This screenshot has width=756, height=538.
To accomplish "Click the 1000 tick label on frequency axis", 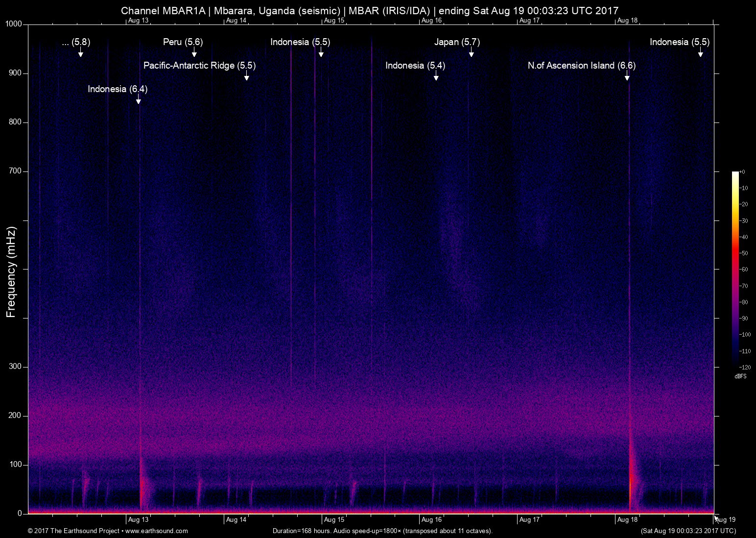I will point(14,24).
